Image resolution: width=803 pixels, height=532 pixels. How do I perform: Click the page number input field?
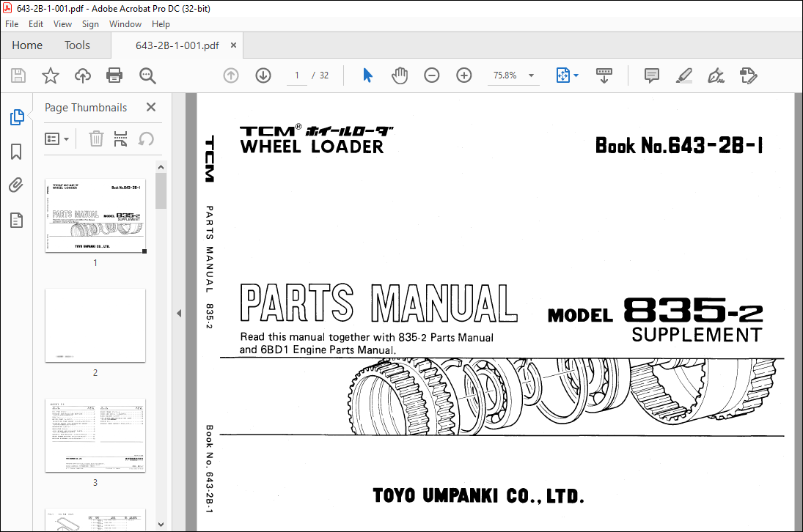pyautogui.click(x=296, y=75)
